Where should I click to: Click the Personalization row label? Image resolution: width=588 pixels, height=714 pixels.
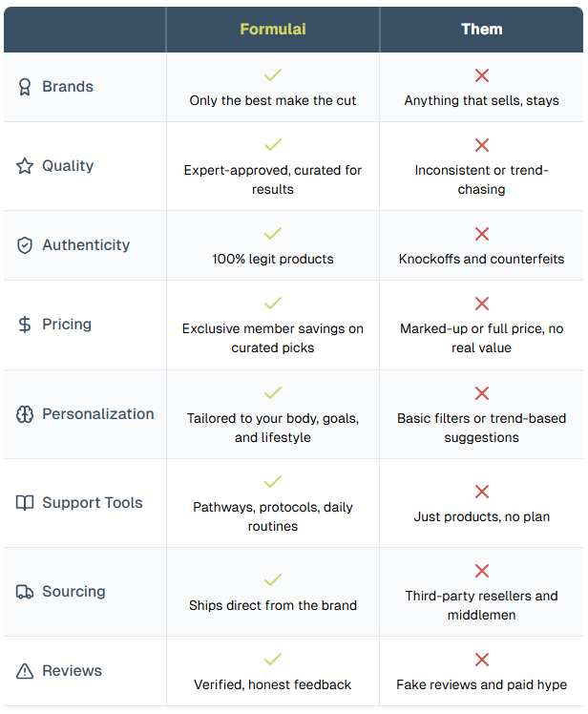98,414
